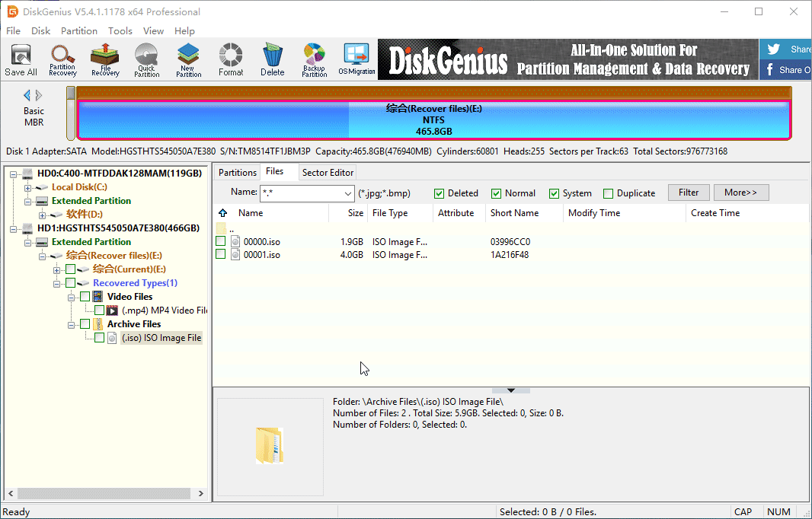The height and width of the screenshot is (519, 812).
Task: Tick the checkbox for 00000.iso
Action: point(221,241)
